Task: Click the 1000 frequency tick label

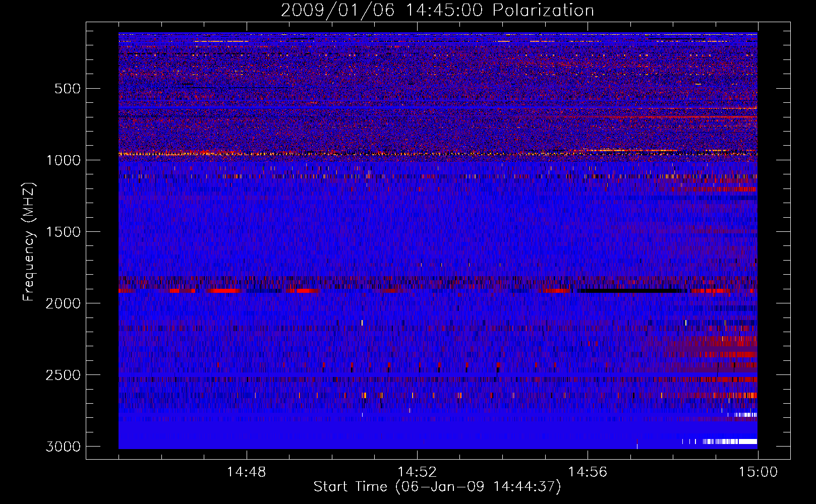Action: (63, 160)
